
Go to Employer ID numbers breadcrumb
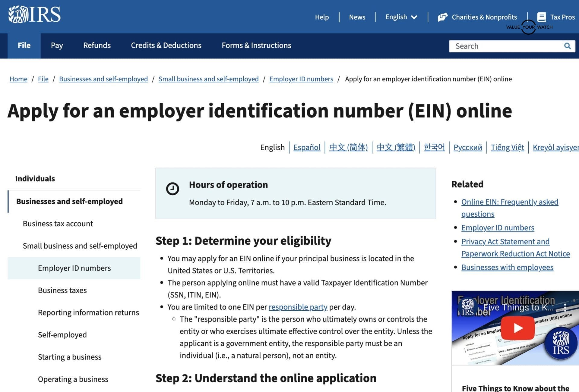[x=301, y=79]
